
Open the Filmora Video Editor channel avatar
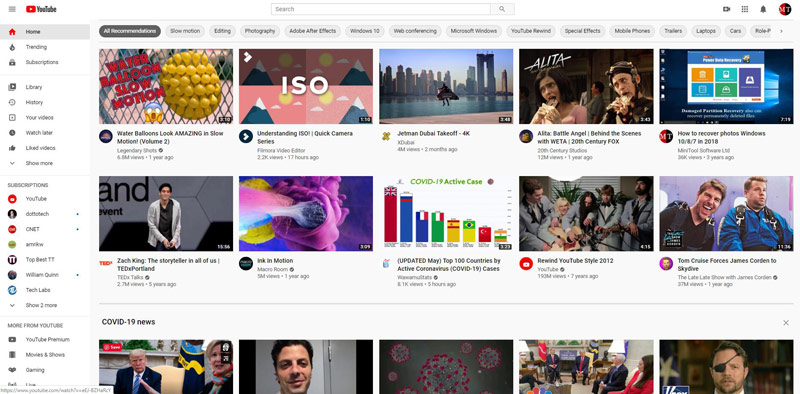246,136
